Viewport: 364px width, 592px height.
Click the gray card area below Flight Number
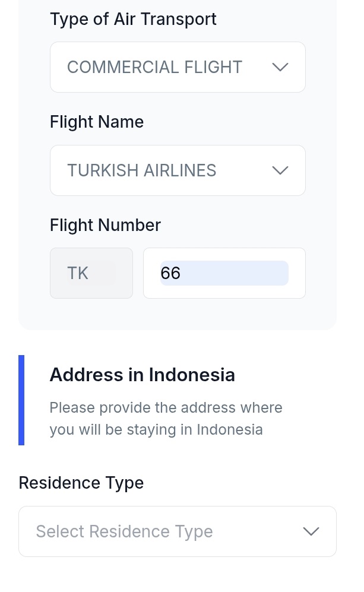point(177,315)
